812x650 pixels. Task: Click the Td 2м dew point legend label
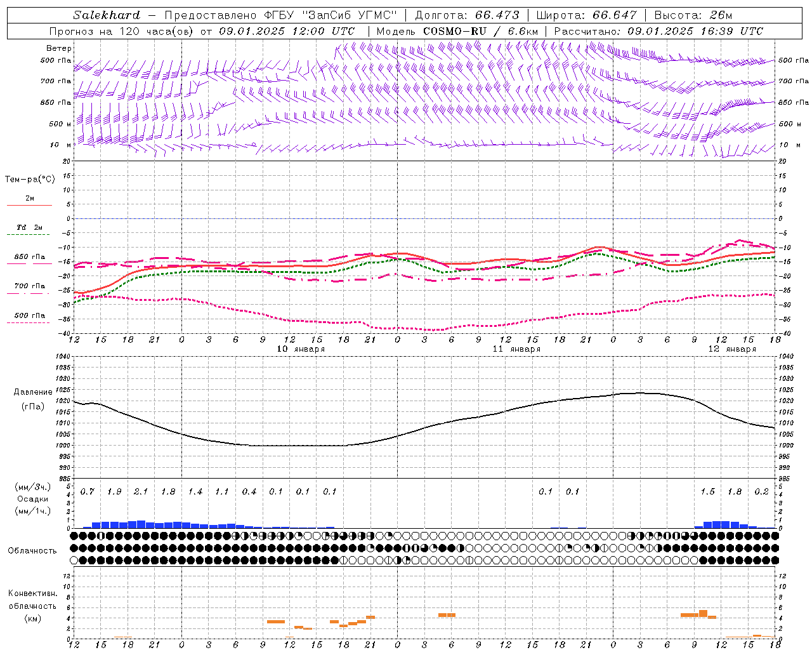pyautogui.click(x=29, y=227)
